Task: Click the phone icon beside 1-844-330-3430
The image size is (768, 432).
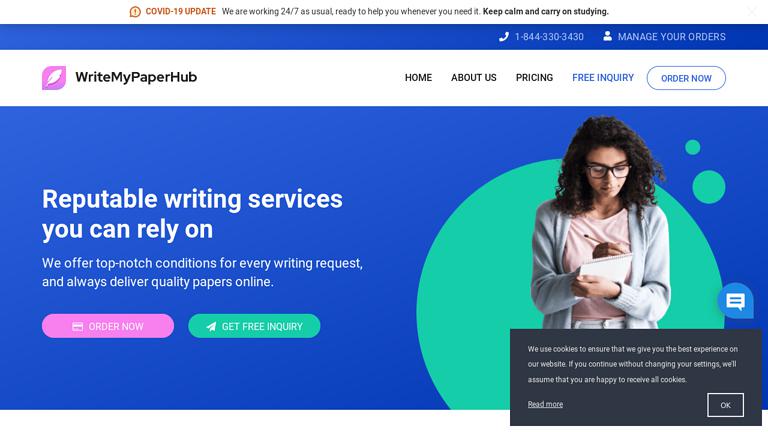Action: (504, 37)
